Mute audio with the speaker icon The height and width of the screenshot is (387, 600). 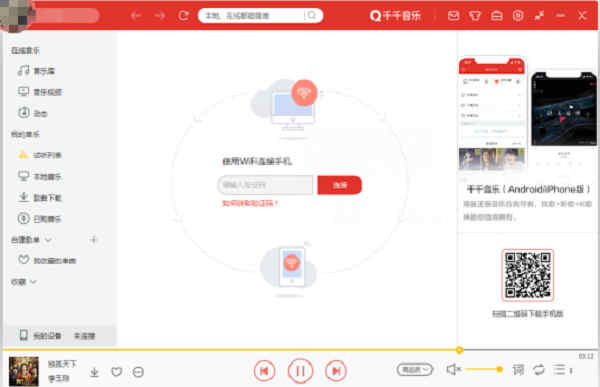(453, 369)
